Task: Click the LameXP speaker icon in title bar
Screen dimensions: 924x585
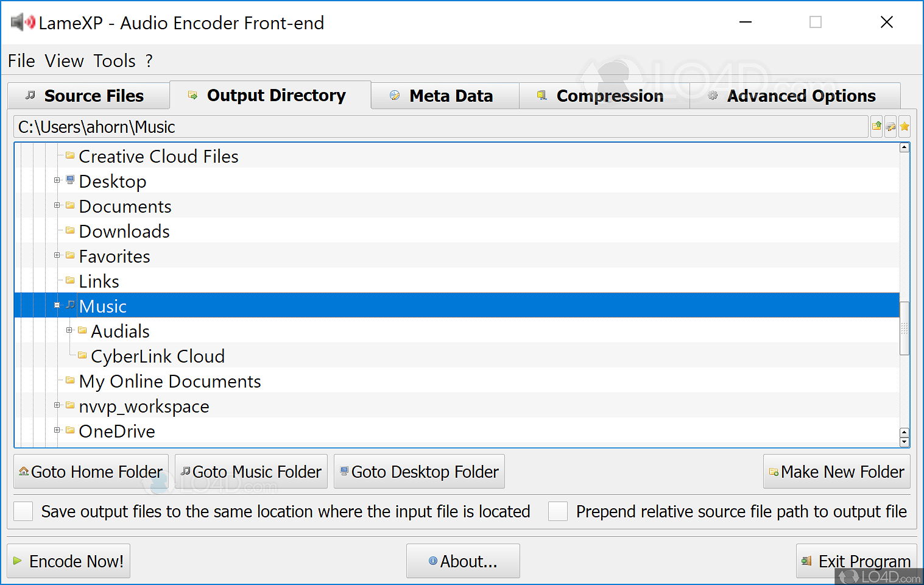Action: click(23, 23)
